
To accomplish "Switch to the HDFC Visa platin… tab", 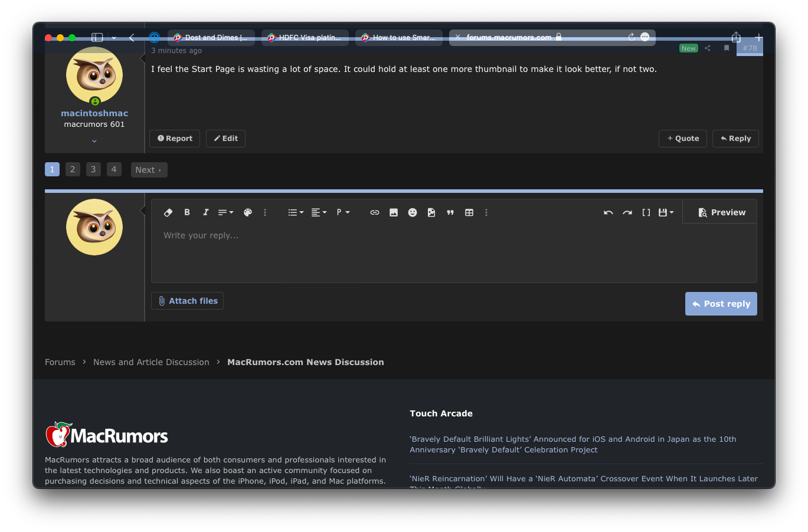I will tap(305, 38).
